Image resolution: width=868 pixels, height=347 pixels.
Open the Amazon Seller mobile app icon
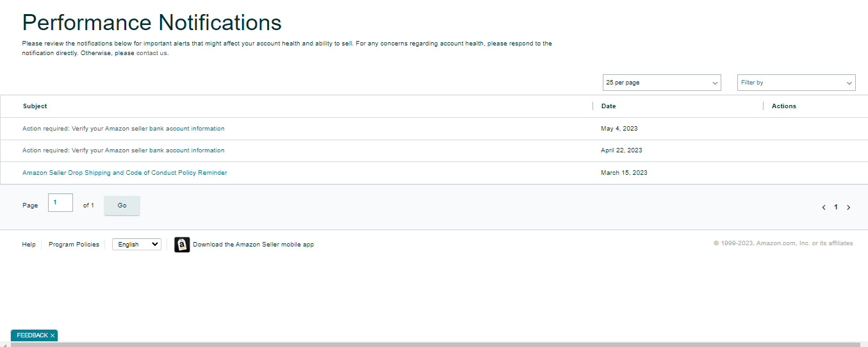pos(182,245)
